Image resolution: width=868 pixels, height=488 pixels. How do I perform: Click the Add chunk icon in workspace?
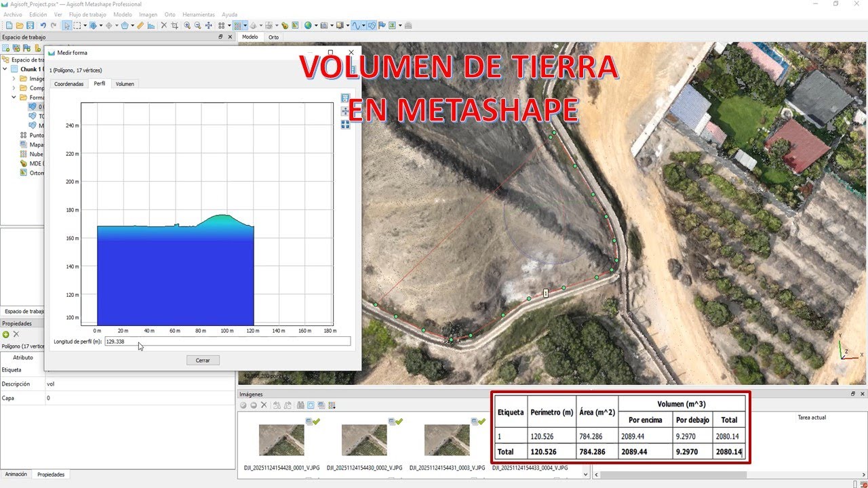(x=6, y=48)
